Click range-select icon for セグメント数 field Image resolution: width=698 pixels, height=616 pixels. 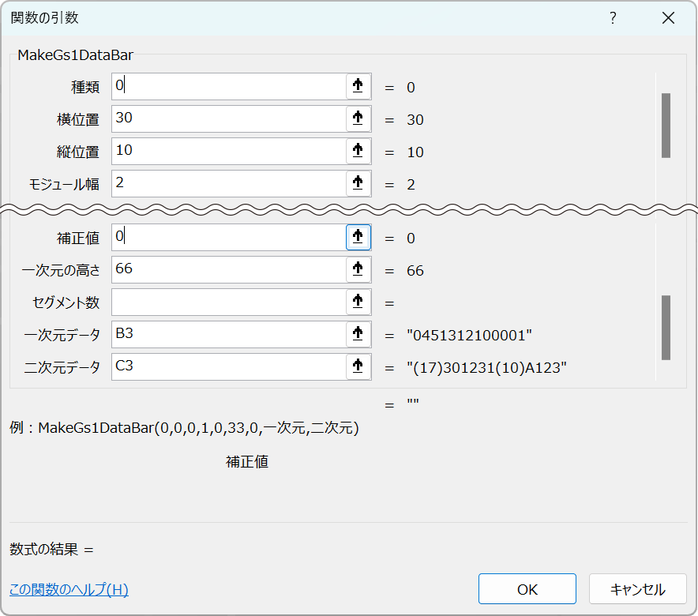[358, 302]
